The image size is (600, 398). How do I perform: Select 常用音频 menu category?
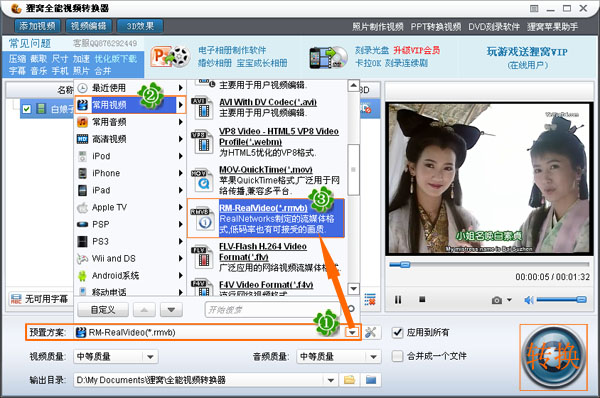[130, 122]
